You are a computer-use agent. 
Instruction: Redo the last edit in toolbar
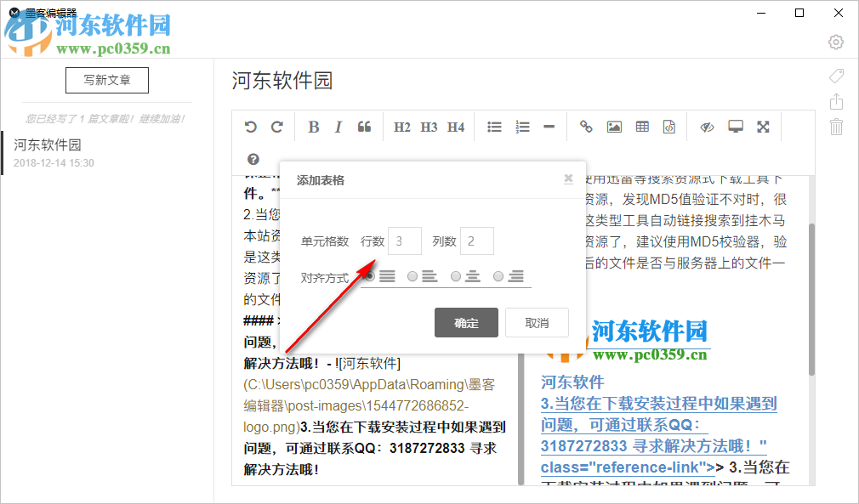[277, 127]
